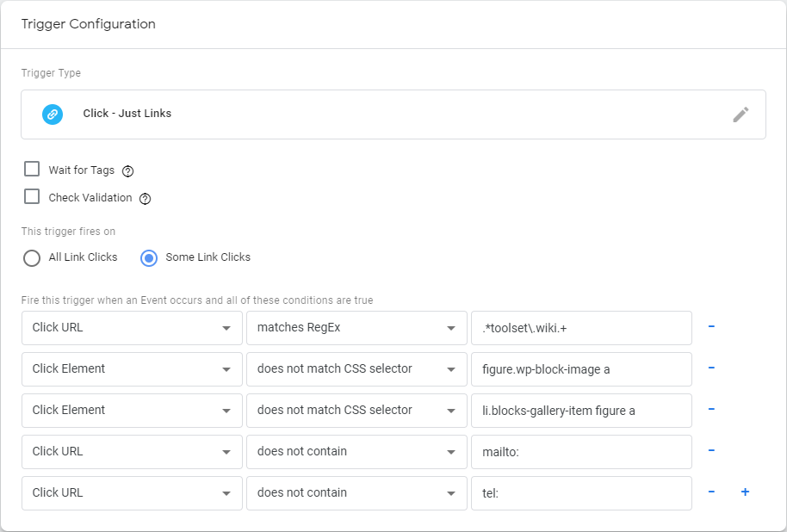Click the figure.wp-block-image a value field
The width and height of the screenshot is (787, 532).
point(582,369)
